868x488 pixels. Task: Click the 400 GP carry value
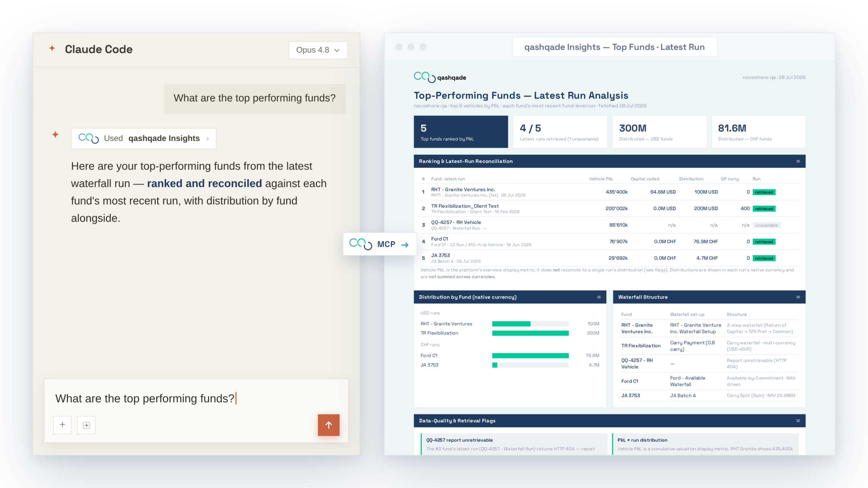click(x=745, y=208)
